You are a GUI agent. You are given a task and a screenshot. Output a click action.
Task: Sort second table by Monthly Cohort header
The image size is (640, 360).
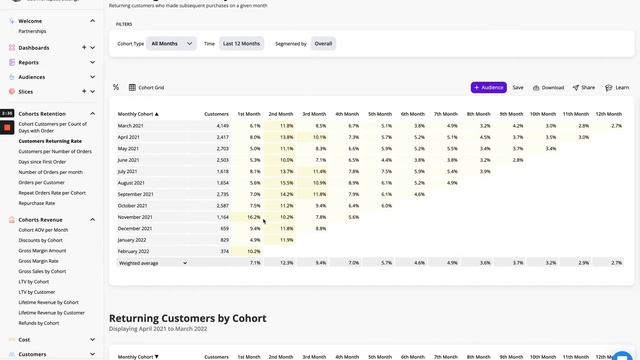(138, 357)
